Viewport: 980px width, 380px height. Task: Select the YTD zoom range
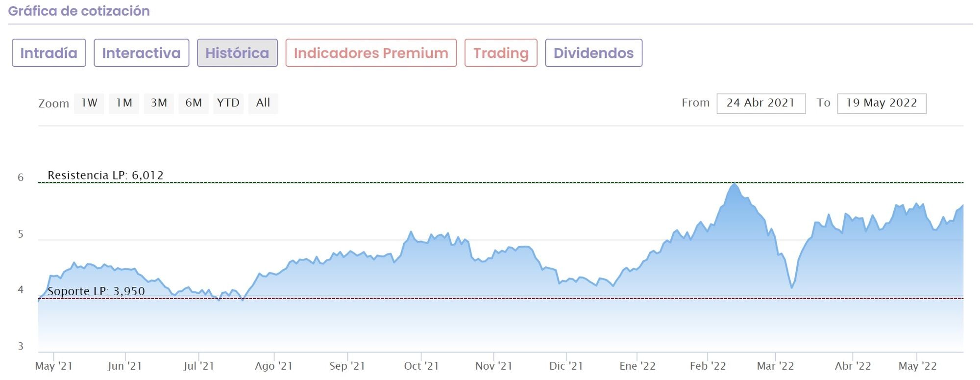[x=228, y=103]
